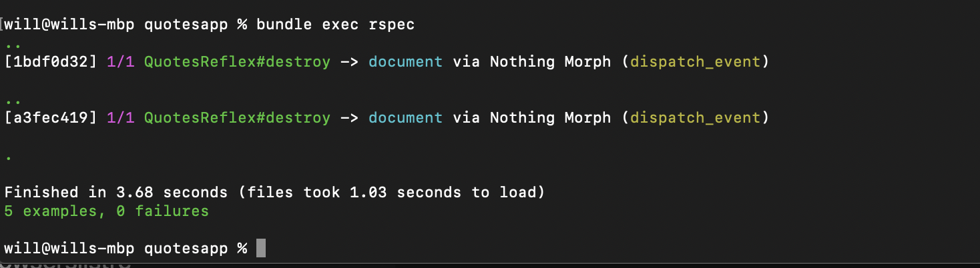Screen dimensions: 980x268
Task: Click the reflex ID a3fec419
Action: 51,118
